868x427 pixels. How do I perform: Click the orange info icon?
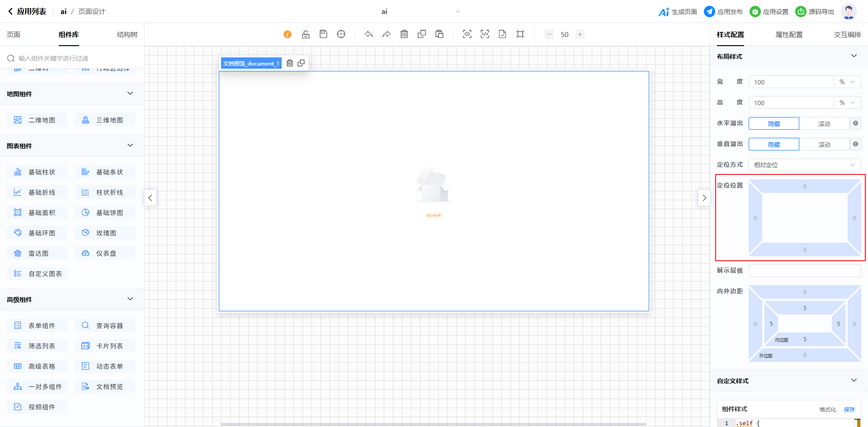288,34
